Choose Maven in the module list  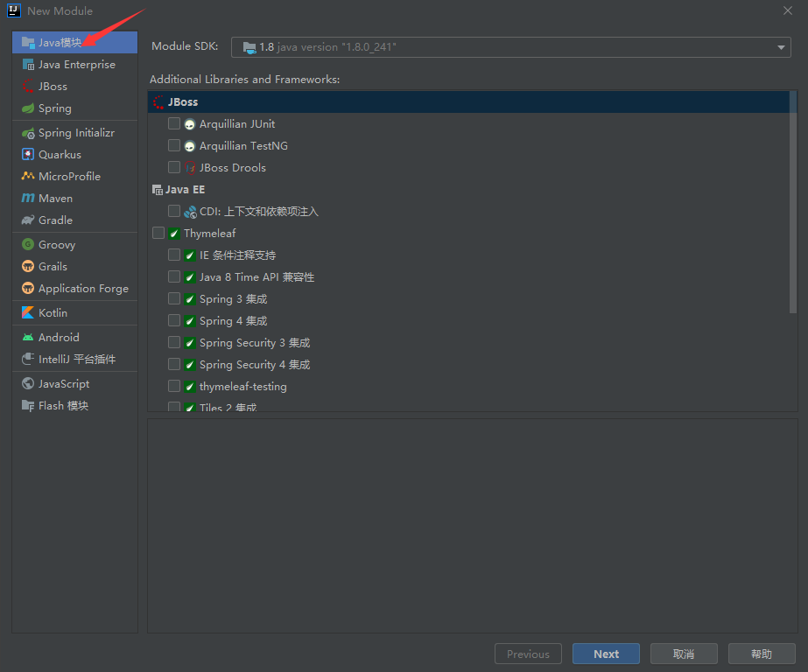pyautogui.click(x=74, y=199)
